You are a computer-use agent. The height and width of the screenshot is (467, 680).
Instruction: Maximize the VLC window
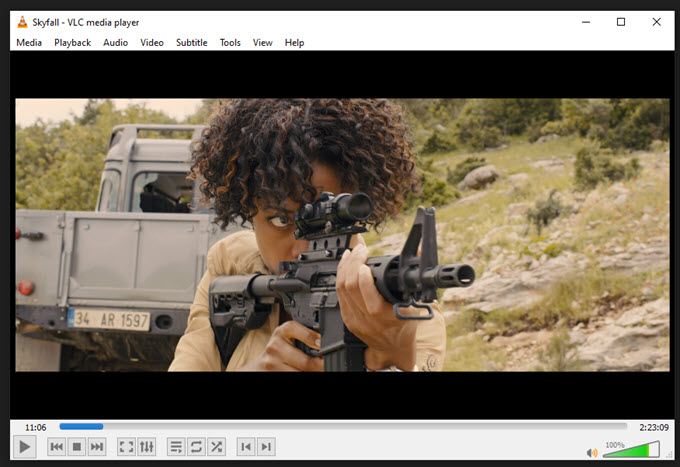(x=621, y=22)
